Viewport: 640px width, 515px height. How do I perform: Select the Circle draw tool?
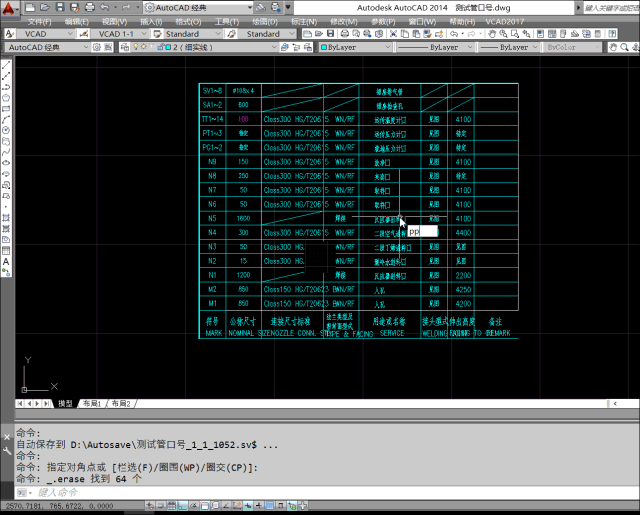[6, 129]
